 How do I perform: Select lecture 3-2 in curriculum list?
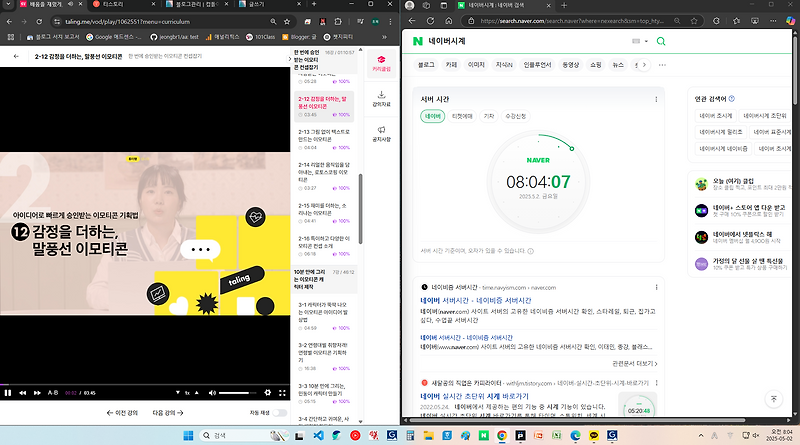click(324, 356)
